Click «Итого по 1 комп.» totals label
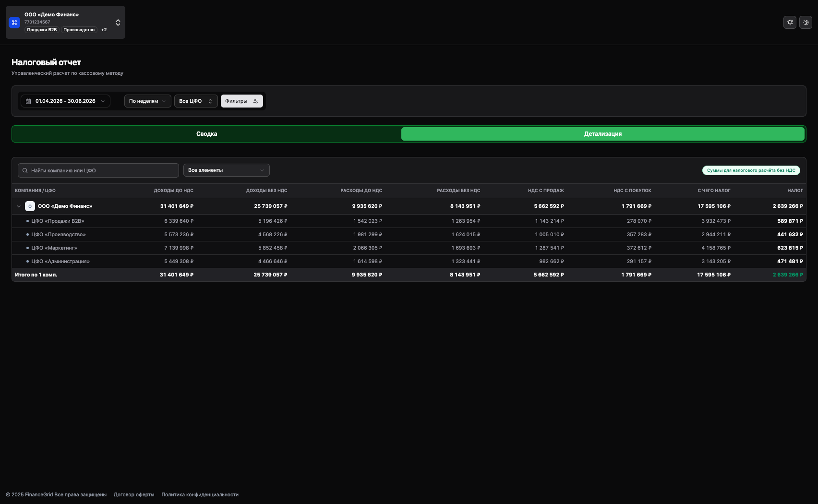 click(x=36, y=275)
